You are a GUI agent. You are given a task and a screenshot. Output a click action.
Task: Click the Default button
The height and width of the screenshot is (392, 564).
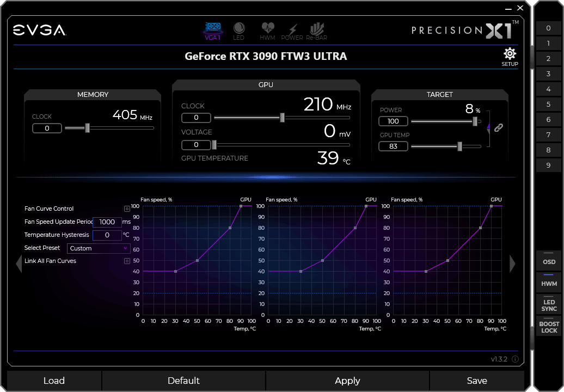(183, 381)
